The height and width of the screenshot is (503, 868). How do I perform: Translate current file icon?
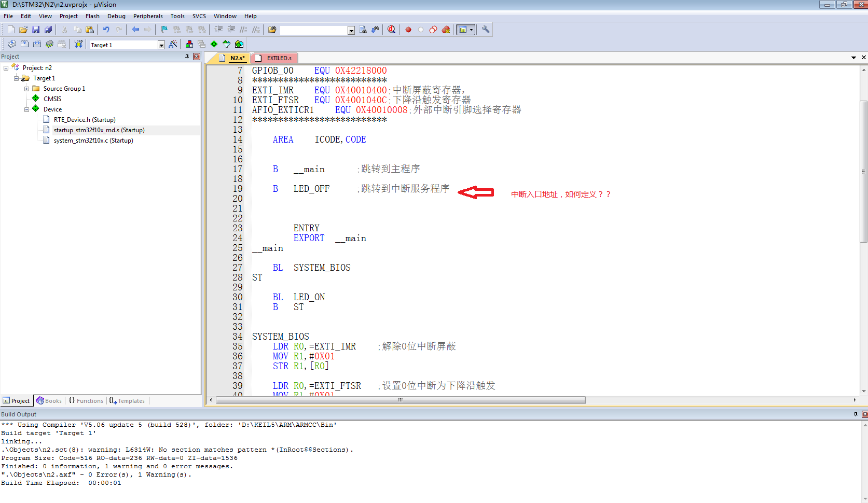pyautogui.click(x=12, y=44)
